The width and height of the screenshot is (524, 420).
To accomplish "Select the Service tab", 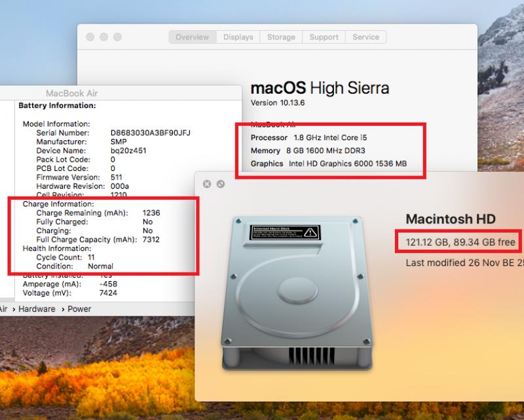I will pyautogui.click(x=366, y=37).
